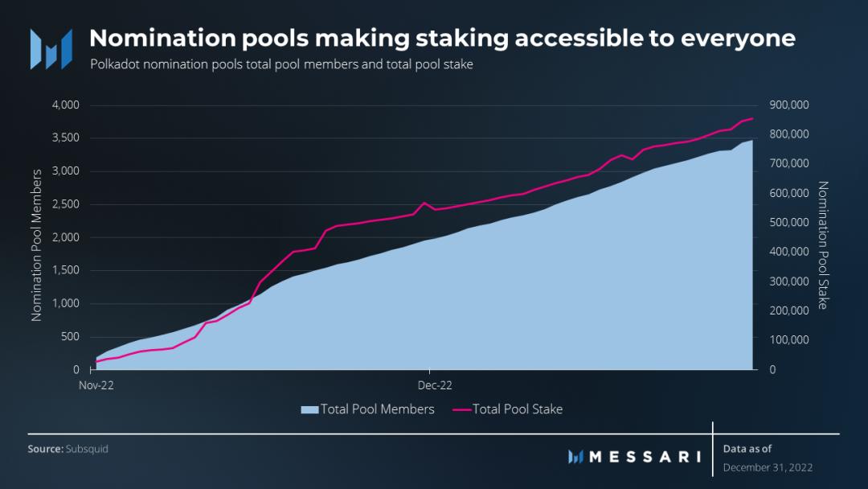Click the chart title about nomination pools
868x489 pixels.
pos(442,38)
